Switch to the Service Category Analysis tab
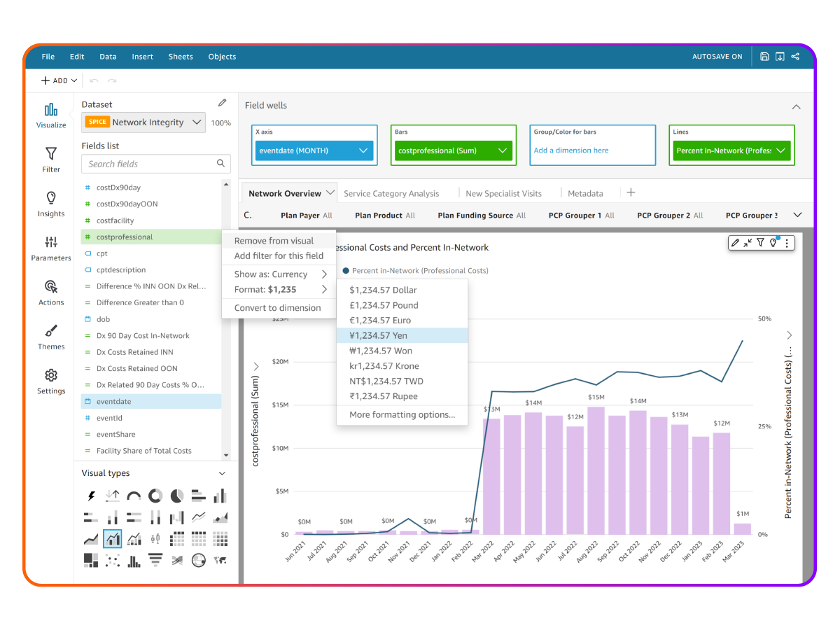The width and height of the screenshot is (840, 630). pos(391,193)
